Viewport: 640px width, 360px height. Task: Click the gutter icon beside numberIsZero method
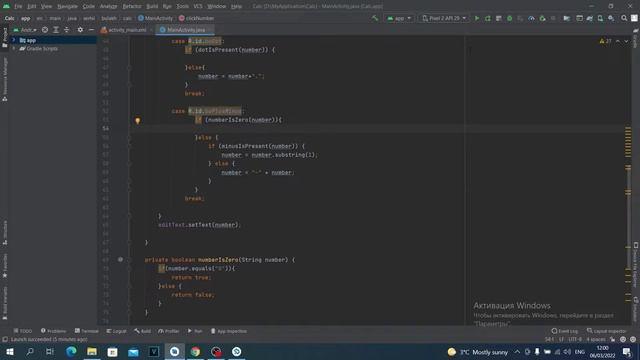click(x=120, y=260)
